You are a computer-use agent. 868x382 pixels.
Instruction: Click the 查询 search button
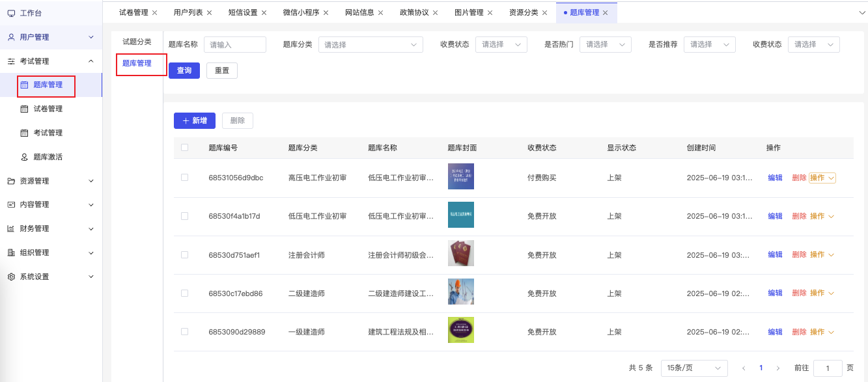tap(184, 70)
